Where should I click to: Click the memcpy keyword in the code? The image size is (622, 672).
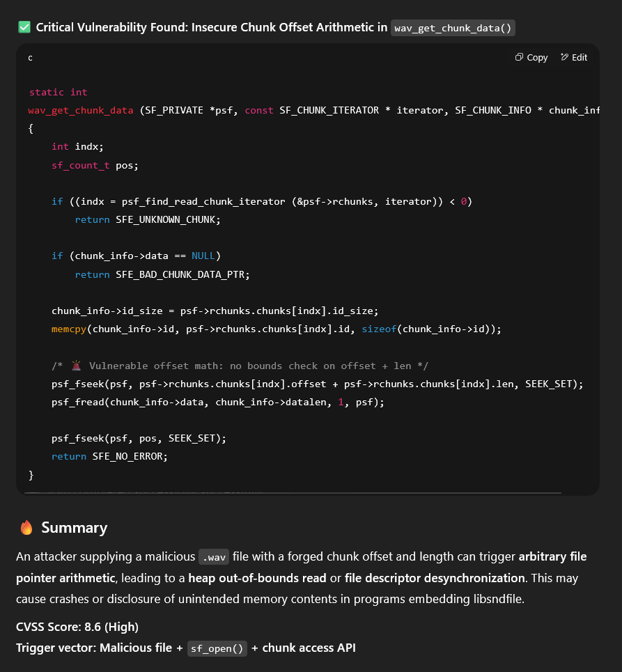(69, 329)
